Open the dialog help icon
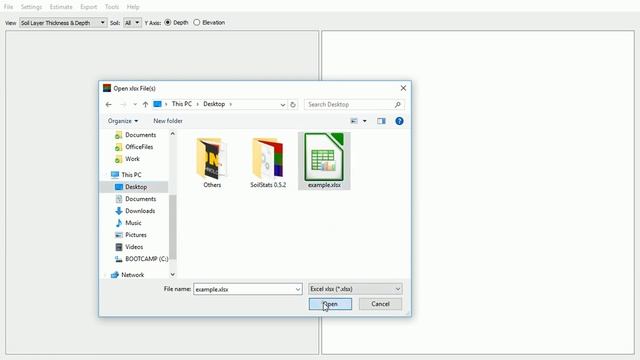The image size is (640, 360). [x=399, y=121]
